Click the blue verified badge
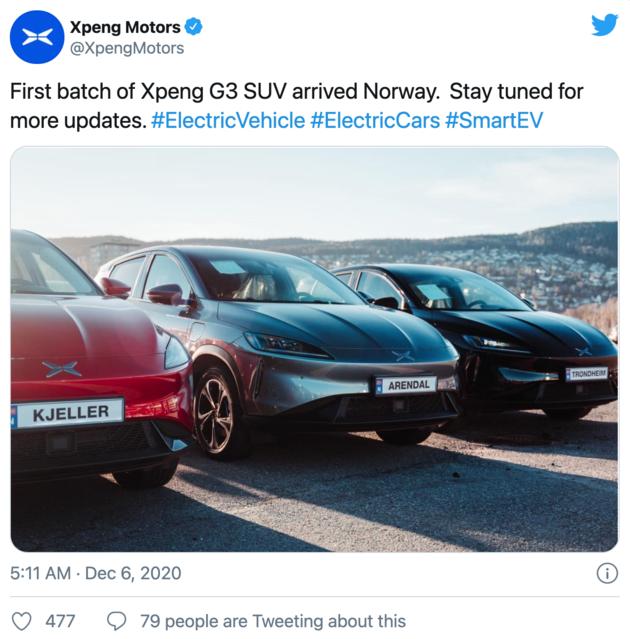The image size is (630, 639). 194,27
